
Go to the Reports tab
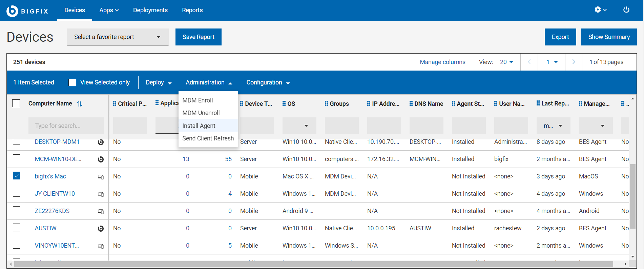click(192, 10)
